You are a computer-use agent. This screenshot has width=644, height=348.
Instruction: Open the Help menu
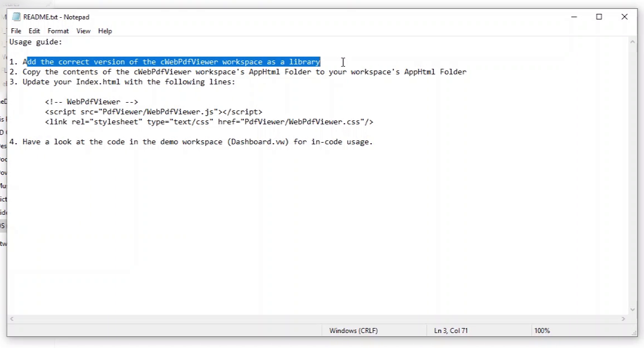pyautogui.click(x=105, y=31)
